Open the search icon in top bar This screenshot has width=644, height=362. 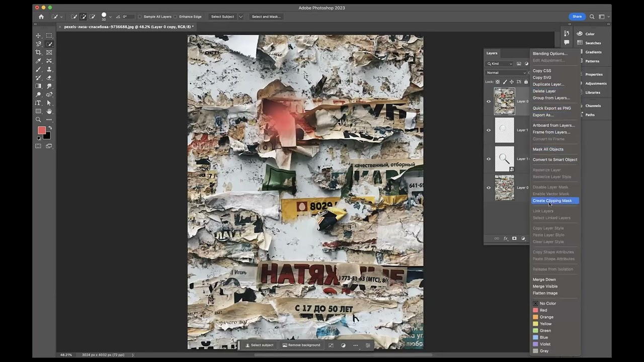592,17
